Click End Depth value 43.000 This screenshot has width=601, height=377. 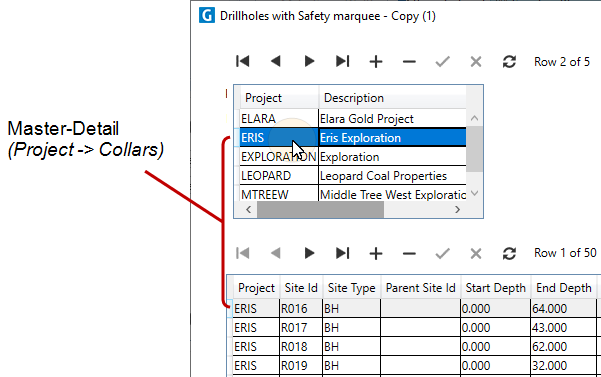(563, 328)
